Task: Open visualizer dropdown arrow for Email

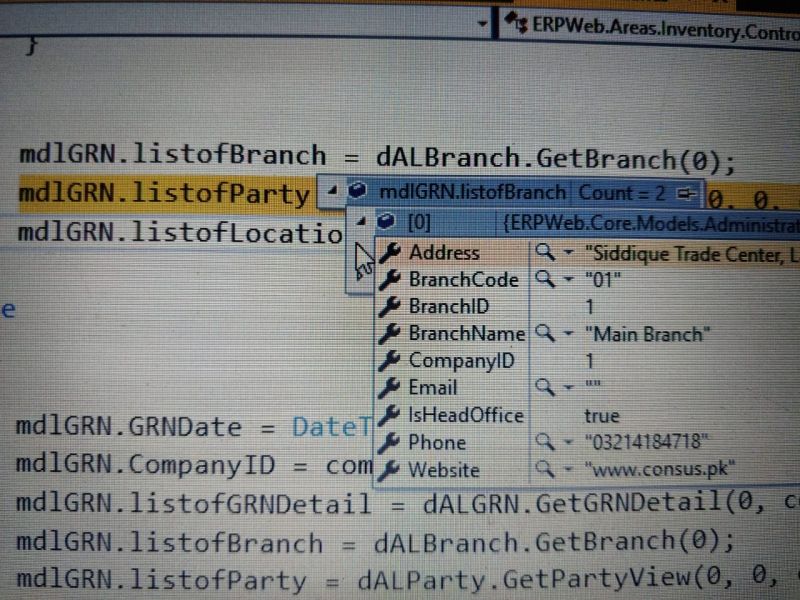Action: [568, 388]
